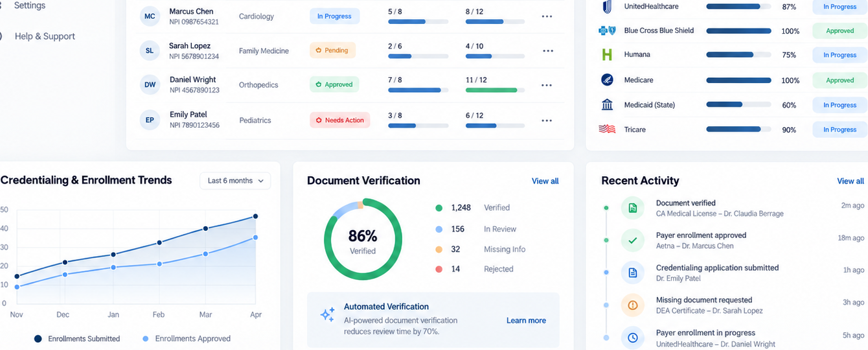Screen dimensions: 868x350
Task: Click the Orthopedics specialty cell
Action: 258,85
